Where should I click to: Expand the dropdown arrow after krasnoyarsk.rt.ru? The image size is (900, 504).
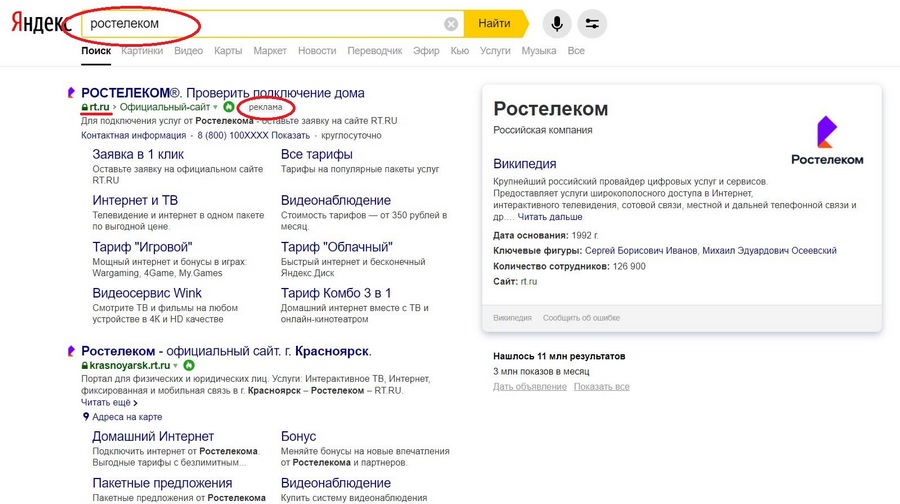[176, 366]
